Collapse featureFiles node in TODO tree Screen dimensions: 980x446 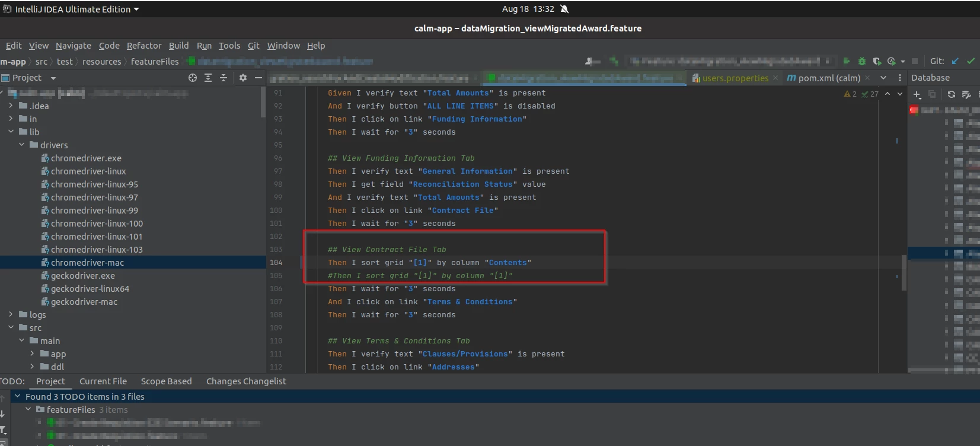(28, 409)
